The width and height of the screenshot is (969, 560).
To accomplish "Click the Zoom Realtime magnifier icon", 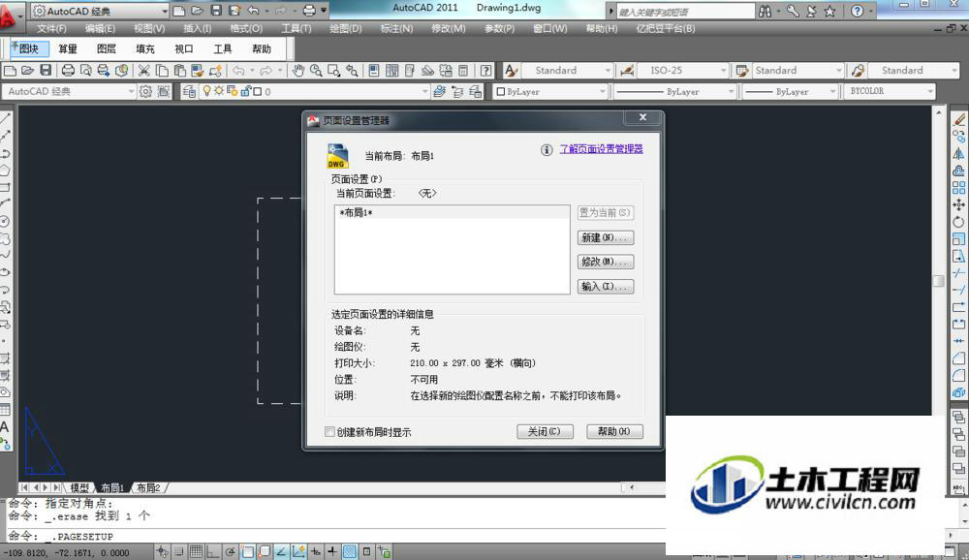I will click(x=317, y=71).
